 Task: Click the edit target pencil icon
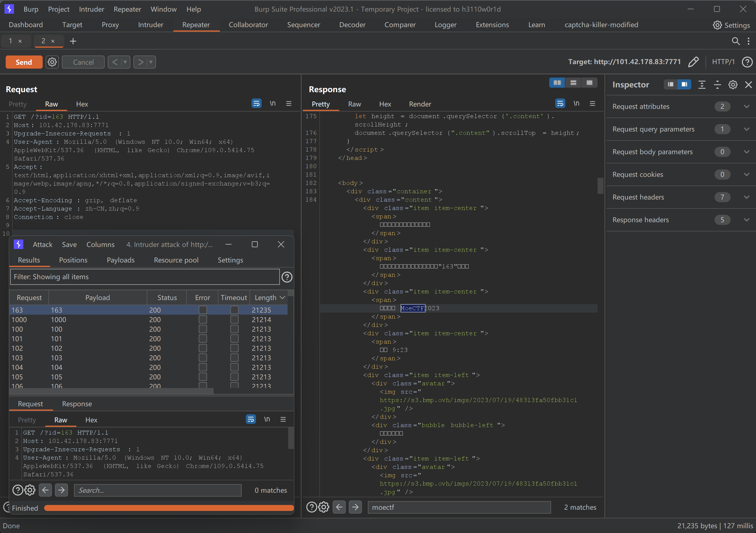(x=693, y=62)
